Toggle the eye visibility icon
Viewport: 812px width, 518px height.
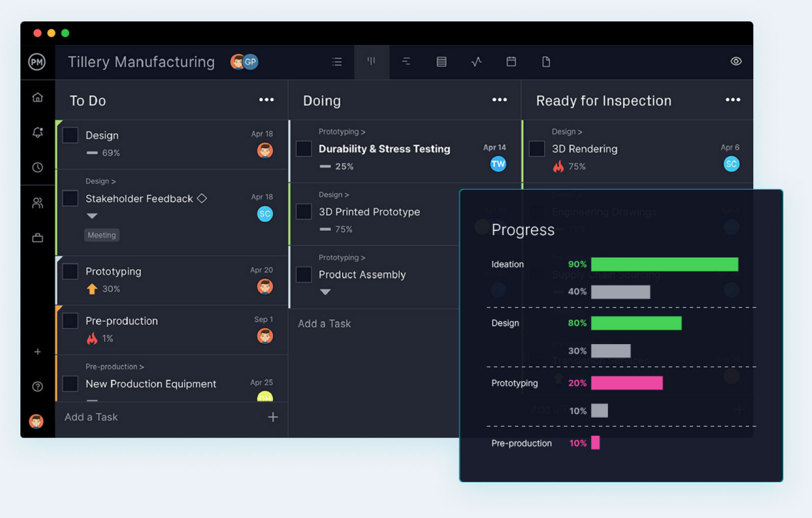[x=735, y=61]
